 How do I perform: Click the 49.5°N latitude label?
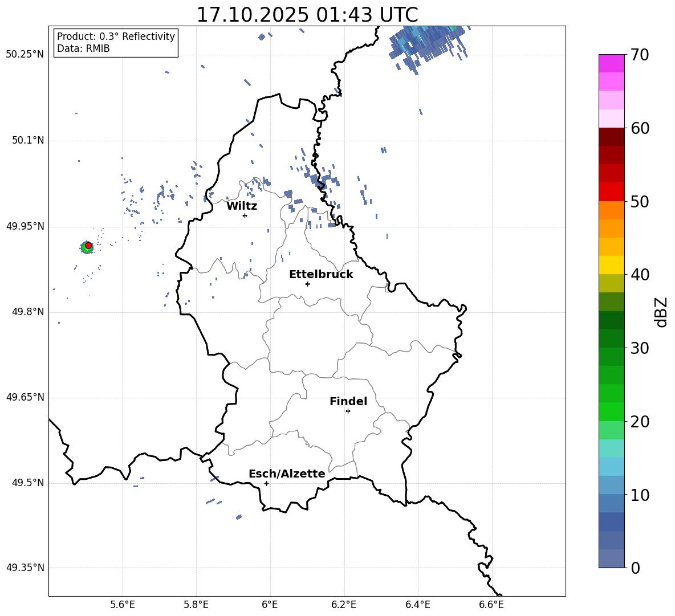pyautogui.click(x=28, y=483)
